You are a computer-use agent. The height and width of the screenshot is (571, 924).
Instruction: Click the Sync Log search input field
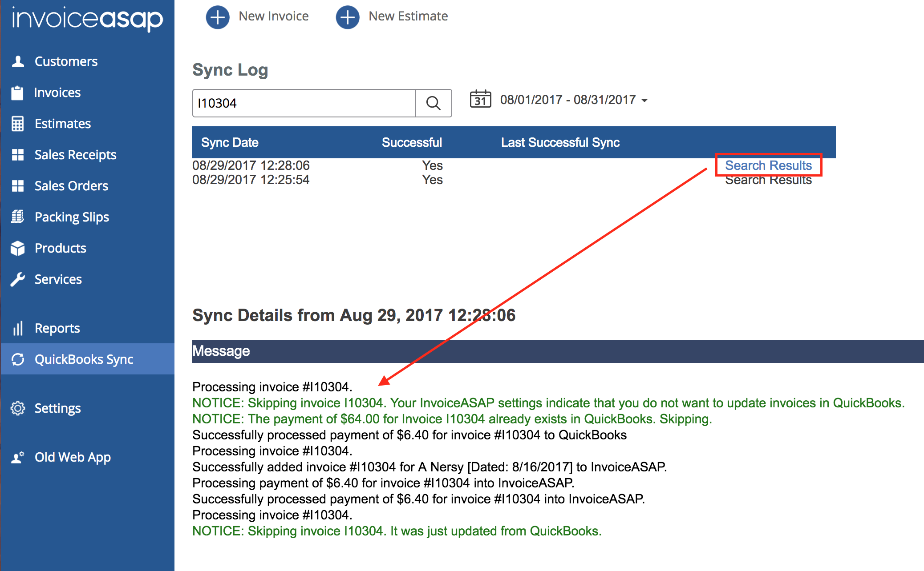click(x=304, y=103)
